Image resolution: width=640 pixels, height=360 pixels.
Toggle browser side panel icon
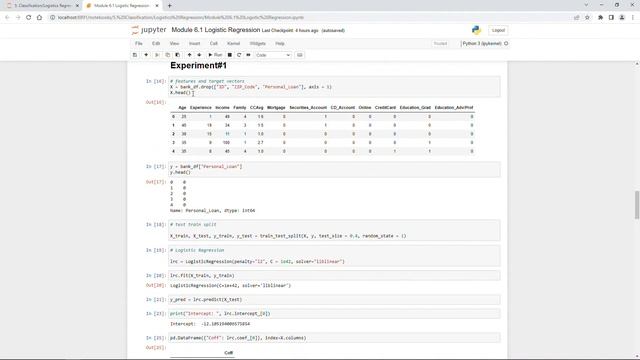coord(611,18)
